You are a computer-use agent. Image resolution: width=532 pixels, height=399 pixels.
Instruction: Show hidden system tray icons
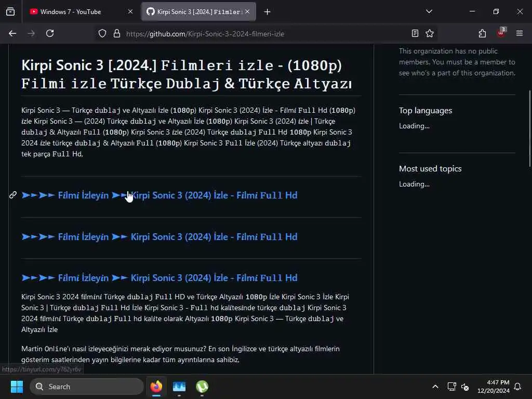coord(435,387)
